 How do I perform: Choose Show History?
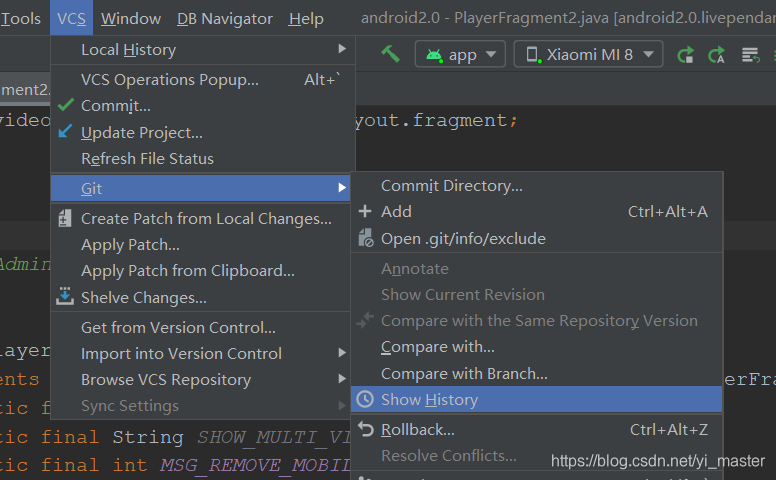pyautogui.click(x=536, y=399)
